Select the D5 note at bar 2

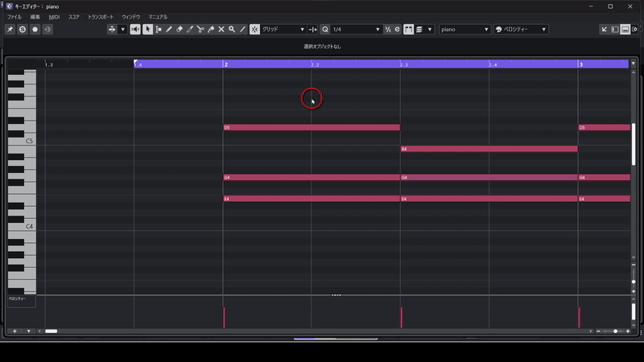point(312,127)
